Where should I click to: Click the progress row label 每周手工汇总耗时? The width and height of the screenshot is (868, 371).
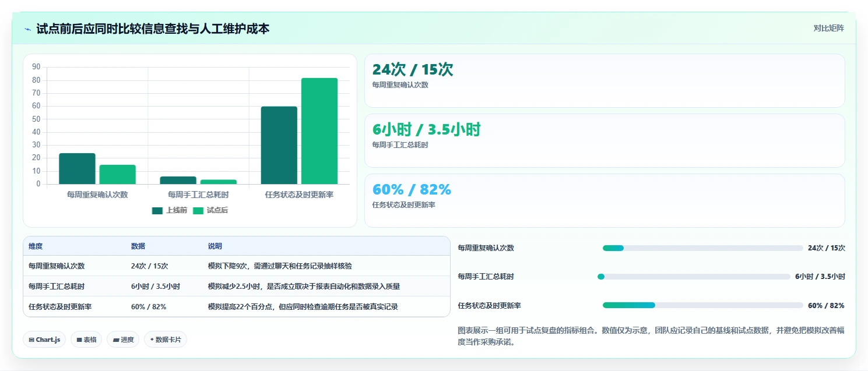486,277
